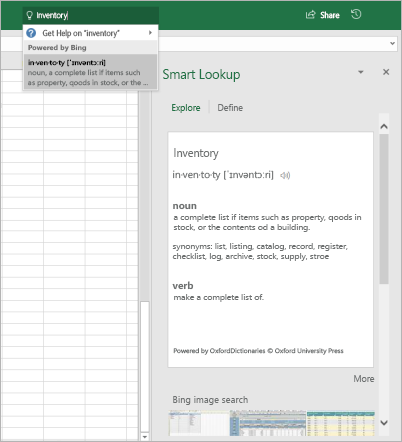Click the "Powered by Bing" label
This screenshot has height=442, width=402.
[x=57, y=48]
